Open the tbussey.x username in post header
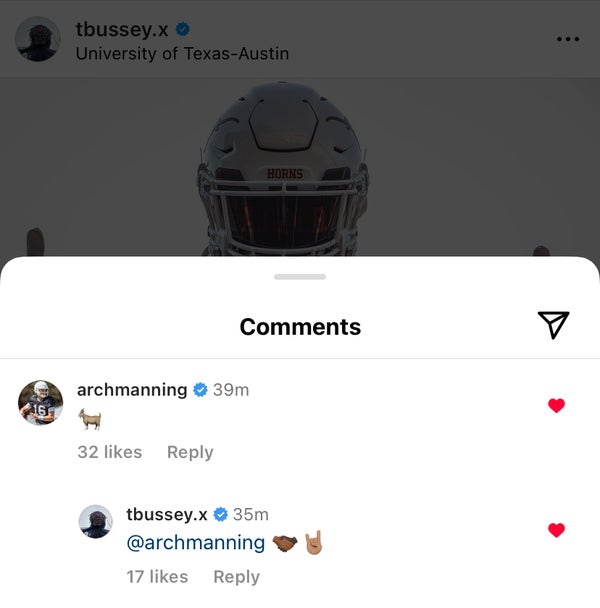 [122, 30]
